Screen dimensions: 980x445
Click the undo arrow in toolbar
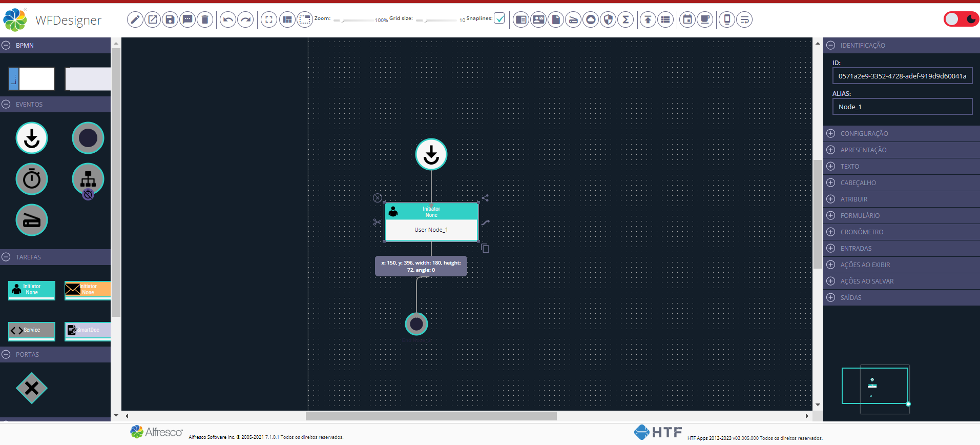pos(228,20)
